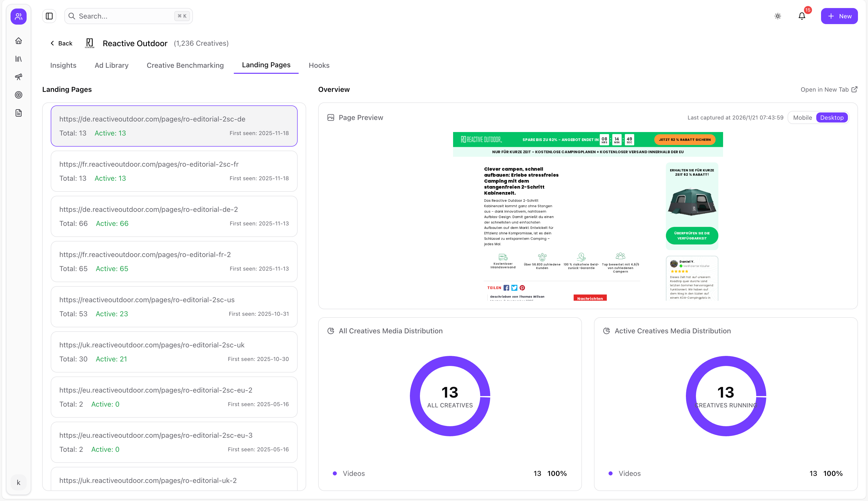Open the Creative Benchmarking tab
This screenshot has width=868, height=501.
pos(185,65)
